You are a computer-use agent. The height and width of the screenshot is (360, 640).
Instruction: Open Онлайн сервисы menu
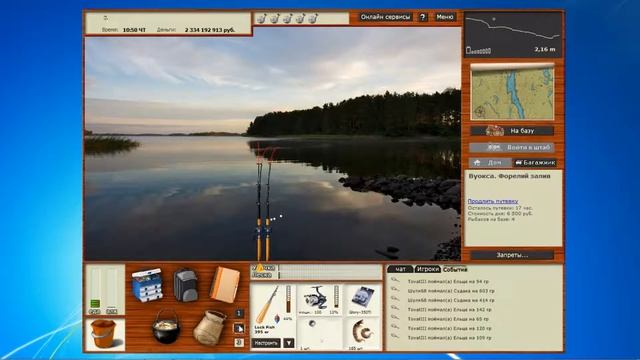tap(385, 17)
